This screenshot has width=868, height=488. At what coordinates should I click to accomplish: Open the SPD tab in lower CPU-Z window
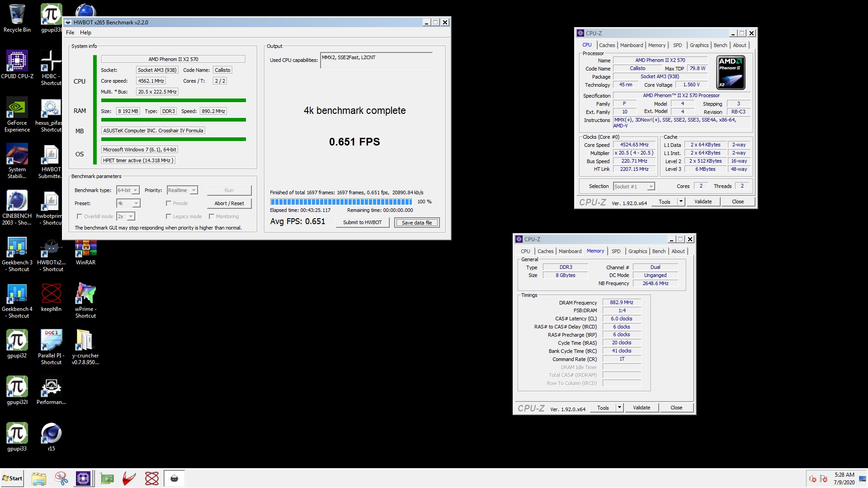pos(616,251)
